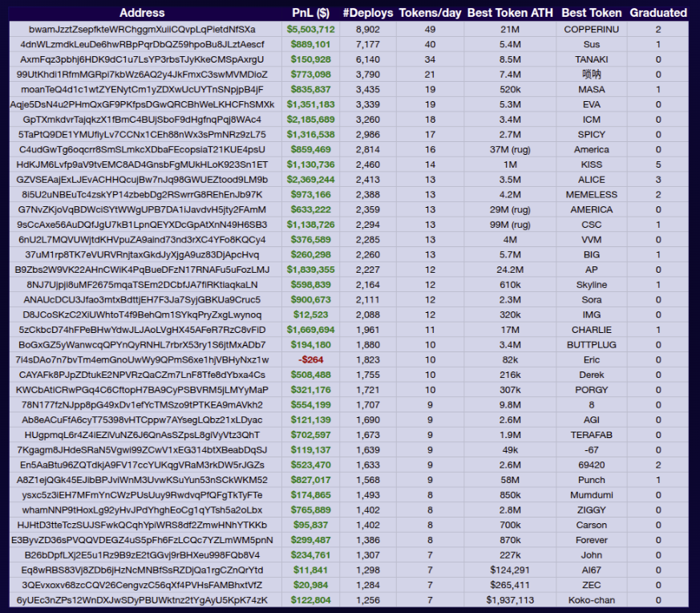The height and width of the screenshot is (613, 700).
Task: Click the BUTTPLUG token cell
Action: click(592, 345)
